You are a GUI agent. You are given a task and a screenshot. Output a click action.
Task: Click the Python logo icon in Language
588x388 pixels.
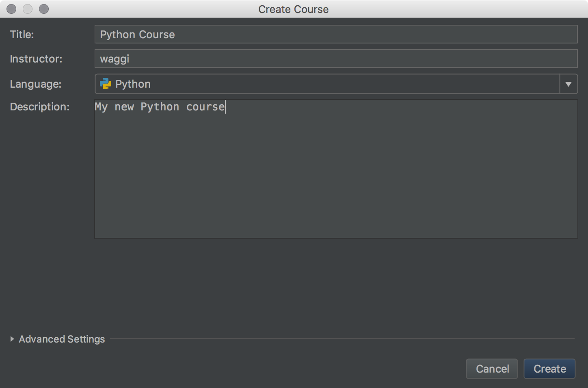coord(106,84)
